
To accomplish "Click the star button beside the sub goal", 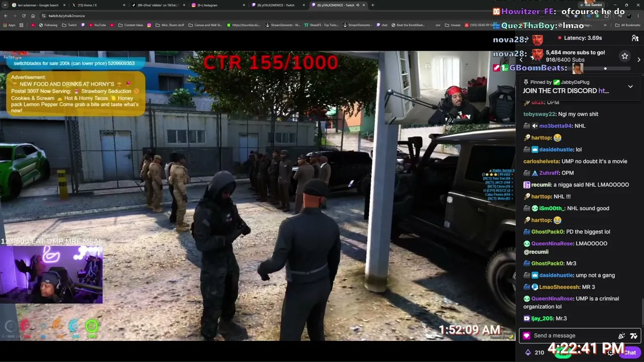I will point(624,56).
